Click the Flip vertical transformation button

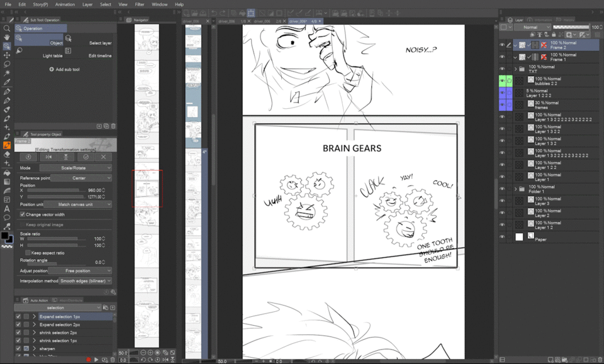pyautogui.click(x=66, y=157)
